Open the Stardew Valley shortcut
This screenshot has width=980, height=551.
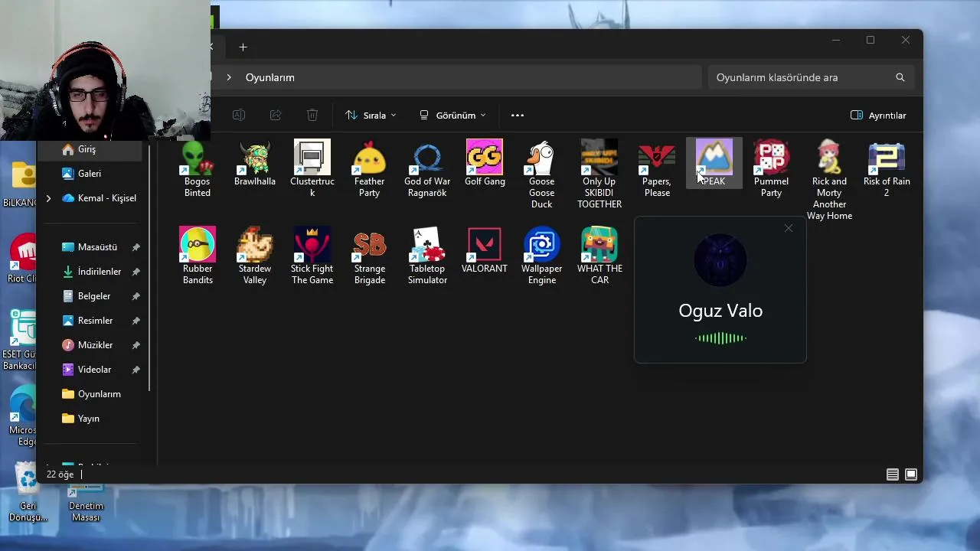(254, 256)
